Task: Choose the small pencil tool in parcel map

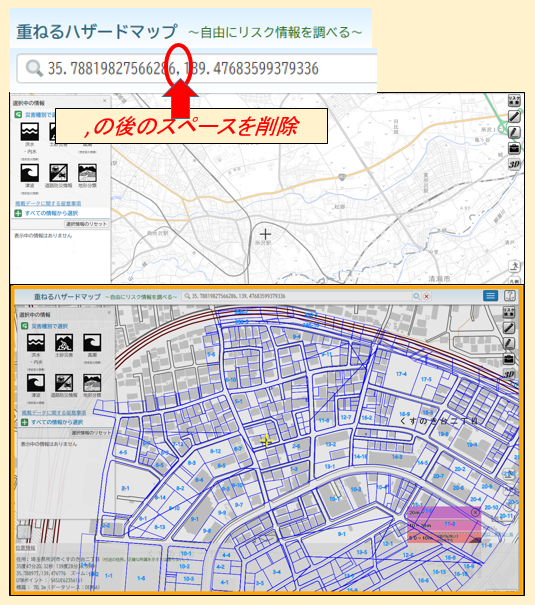Action: (509, 343)
